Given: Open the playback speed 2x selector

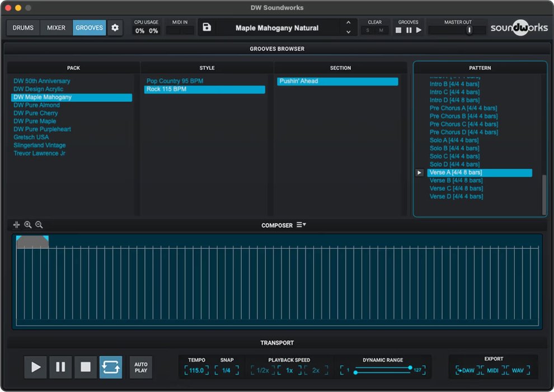Looking at the screenshot, I should point(314,370).
